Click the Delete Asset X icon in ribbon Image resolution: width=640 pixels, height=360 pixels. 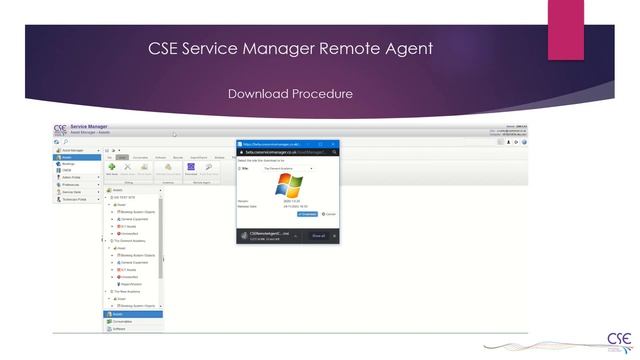pyautogui.click(x=128, y=167)
